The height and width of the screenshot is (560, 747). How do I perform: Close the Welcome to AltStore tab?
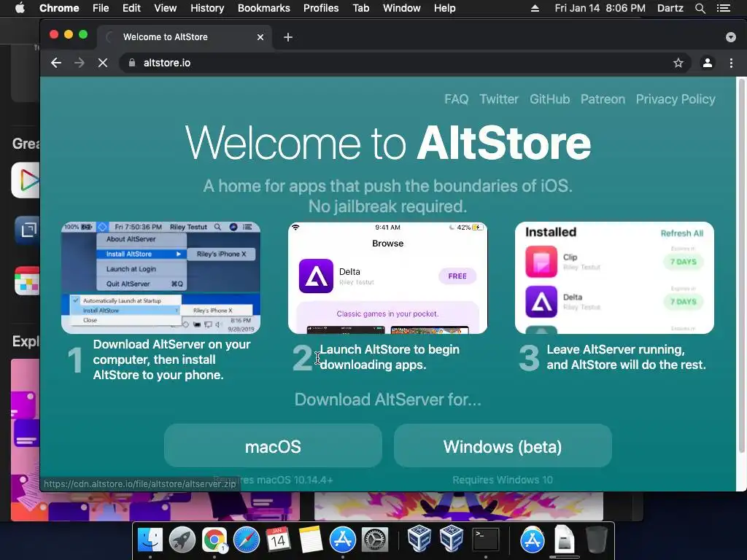tap(260, 37)
